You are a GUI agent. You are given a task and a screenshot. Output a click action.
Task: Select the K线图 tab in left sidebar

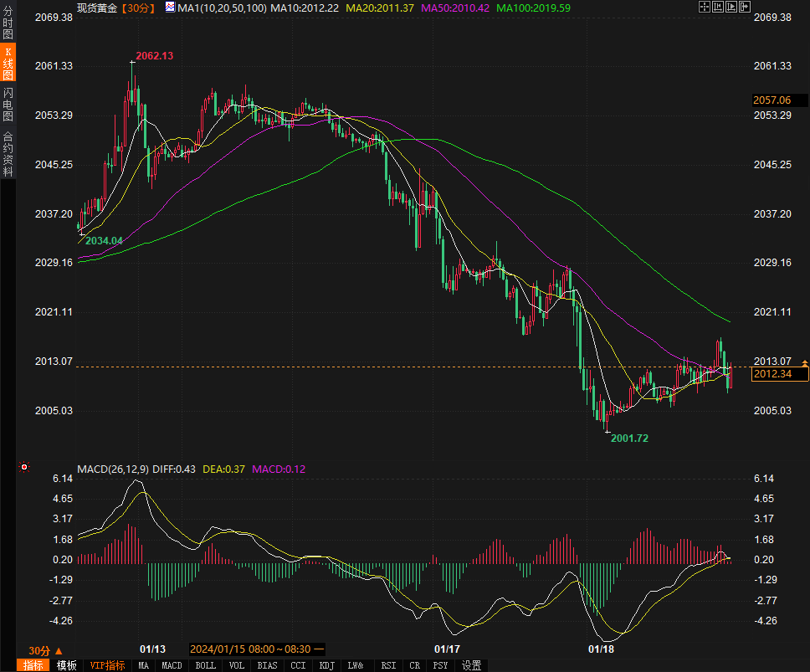(x=8, y=64)
